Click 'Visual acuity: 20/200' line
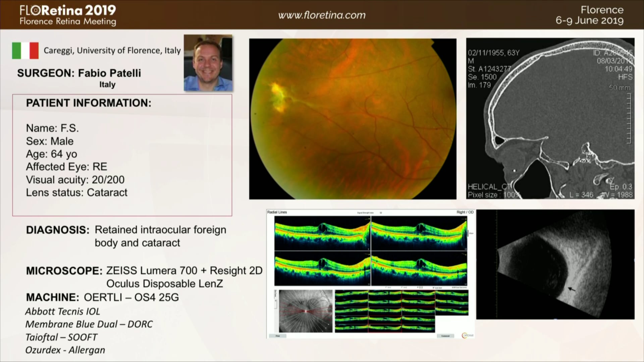644x362 pixels. [x=75, y=180]
